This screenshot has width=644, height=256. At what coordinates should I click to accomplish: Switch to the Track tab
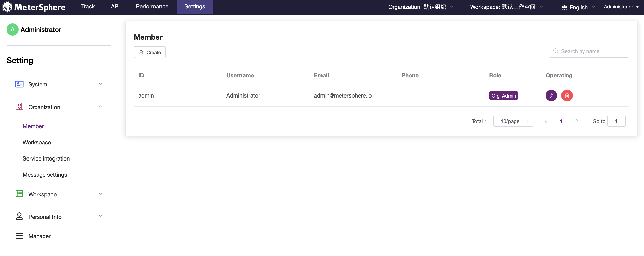click(x=88, y=7)
